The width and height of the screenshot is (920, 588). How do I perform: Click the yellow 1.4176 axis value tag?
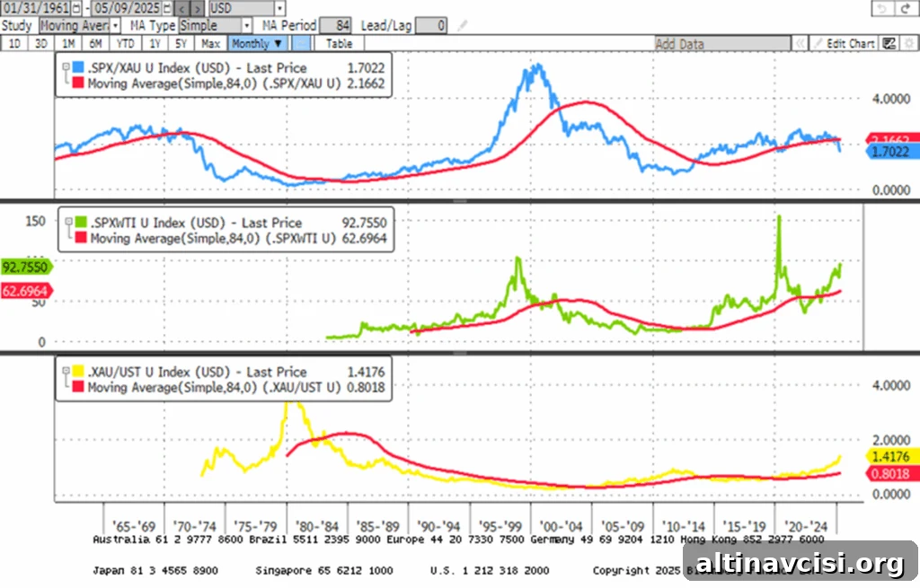[892, 456]
